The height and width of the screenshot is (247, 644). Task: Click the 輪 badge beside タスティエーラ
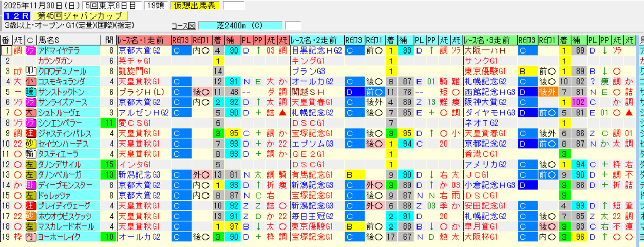(30, 154)
